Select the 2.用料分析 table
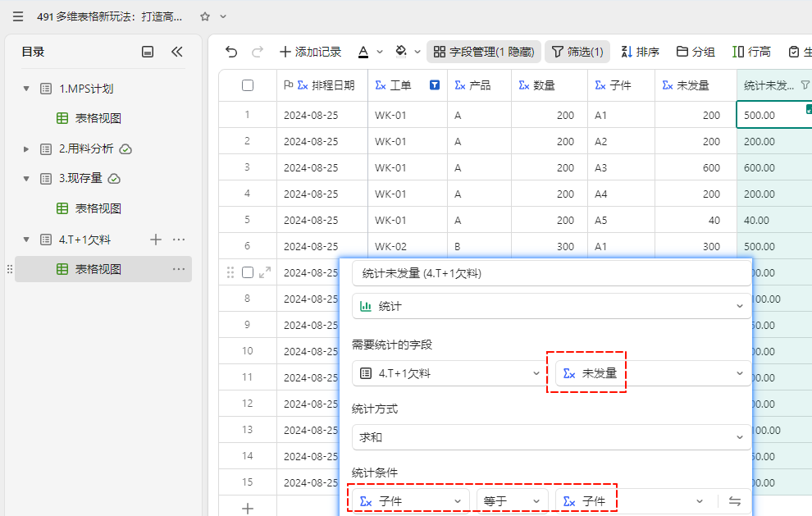This screenshot has width=812, height=516. click(x=86, y=148)
